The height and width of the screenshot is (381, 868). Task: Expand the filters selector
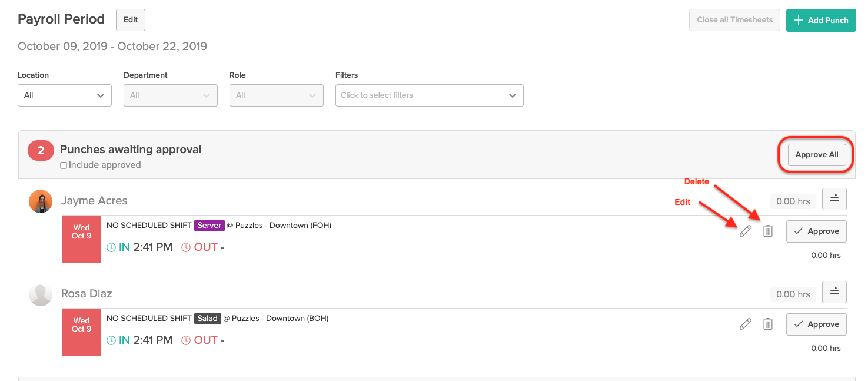(429, 95)
